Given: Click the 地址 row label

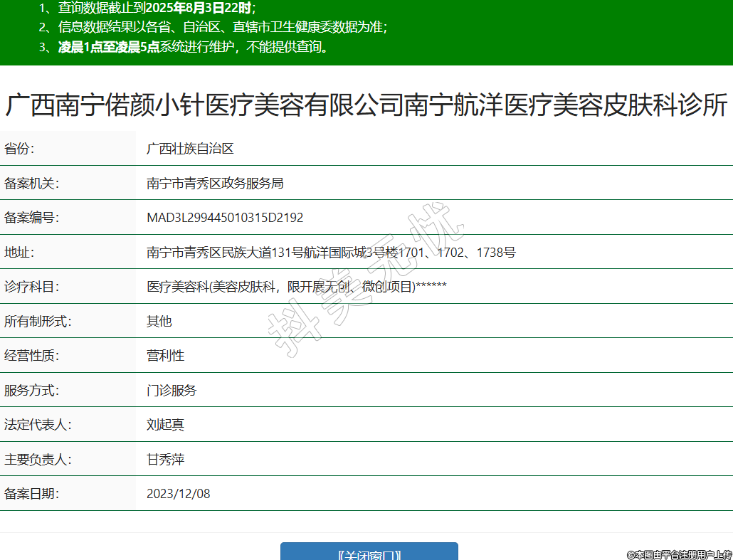Looking at the screenshot, I should (x=19, y=253).
